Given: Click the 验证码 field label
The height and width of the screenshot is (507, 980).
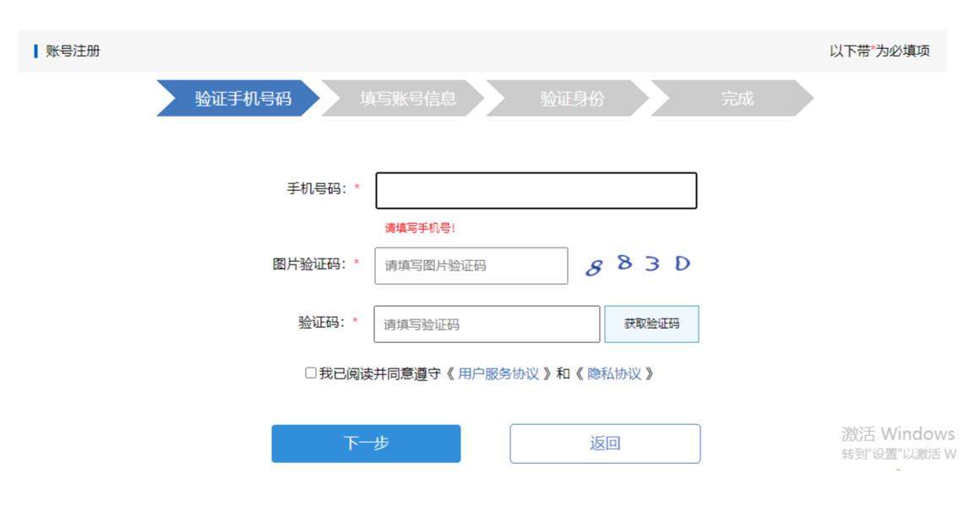Looking at the screenshot, I should click(322, 323).
